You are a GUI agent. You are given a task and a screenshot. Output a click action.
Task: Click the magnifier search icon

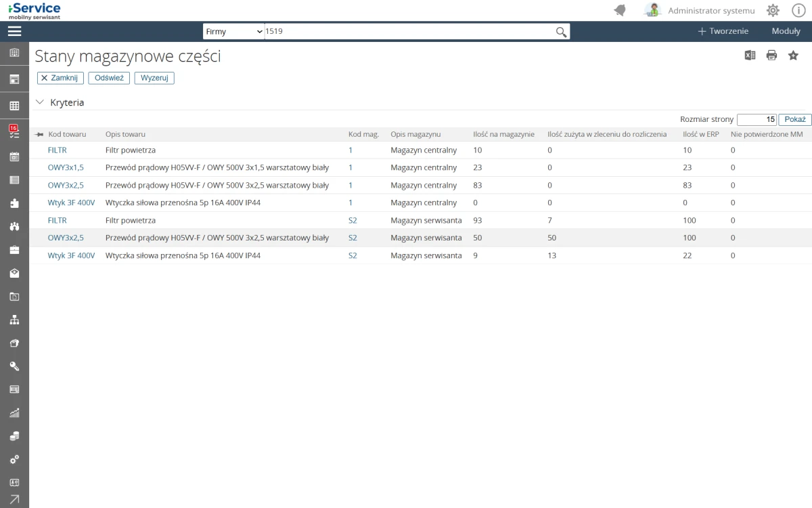(x=561, y=32)
